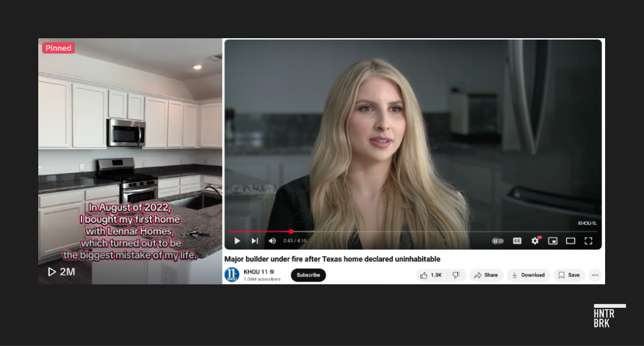Activate miniplayer mode
Screen dimensions: 644x346
[x=553, y=241]
